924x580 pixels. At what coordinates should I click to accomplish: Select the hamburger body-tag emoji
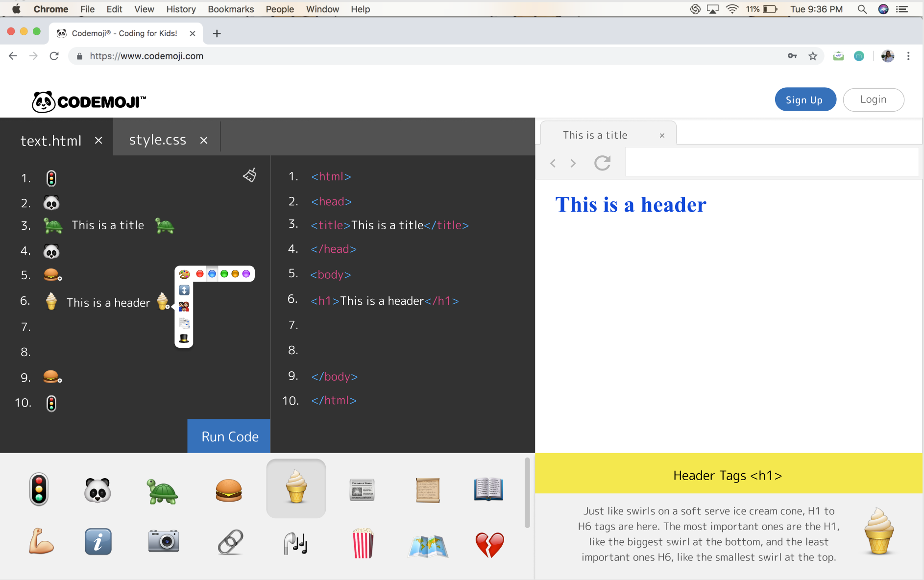(228, 490)
